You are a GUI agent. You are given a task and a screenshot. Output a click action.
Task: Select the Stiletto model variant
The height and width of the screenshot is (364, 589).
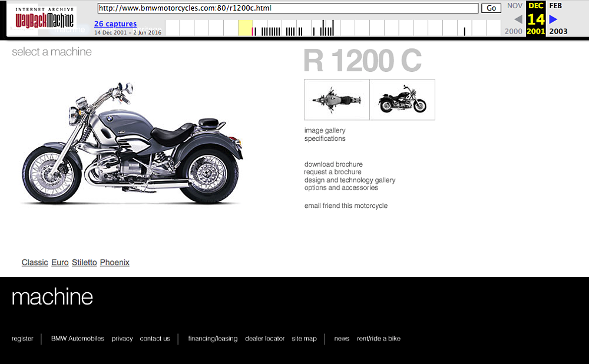pyautogui.click(x=84, y=263)
